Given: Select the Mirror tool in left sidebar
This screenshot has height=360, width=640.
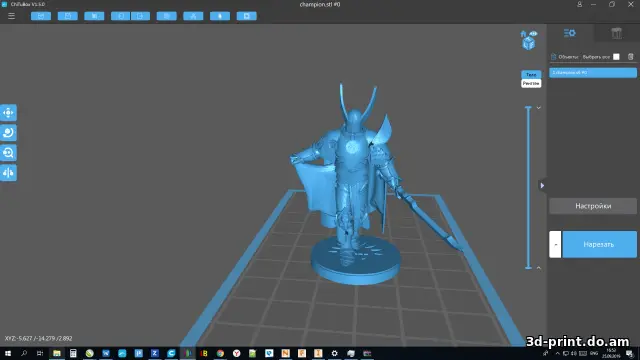Looking at the screenshot, I should pyautogui.click(x=8, y=173).
